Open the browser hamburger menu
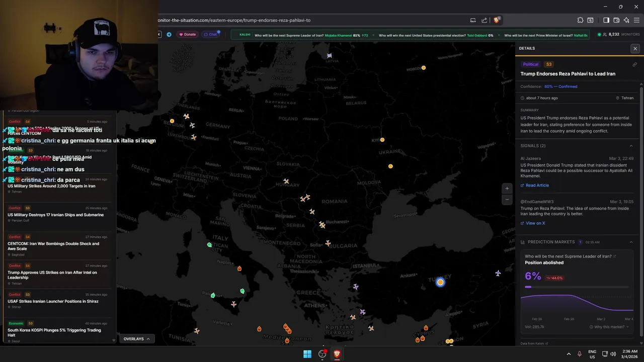The image size is (644, 362). 637,20
